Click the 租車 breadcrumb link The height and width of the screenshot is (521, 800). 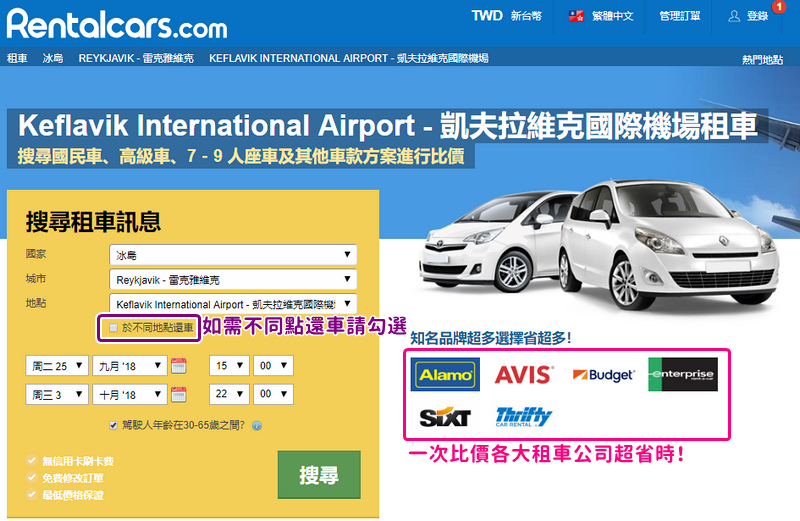17,58
